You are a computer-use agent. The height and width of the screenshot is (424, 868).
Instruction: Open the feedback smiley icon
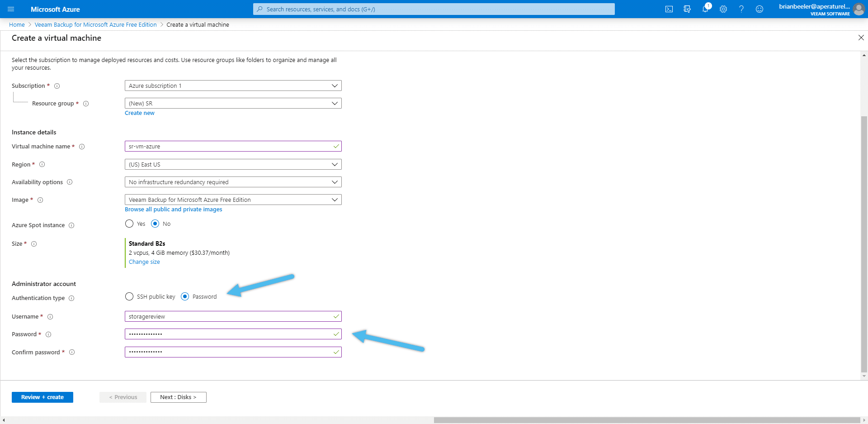click(x=759, y=9)
